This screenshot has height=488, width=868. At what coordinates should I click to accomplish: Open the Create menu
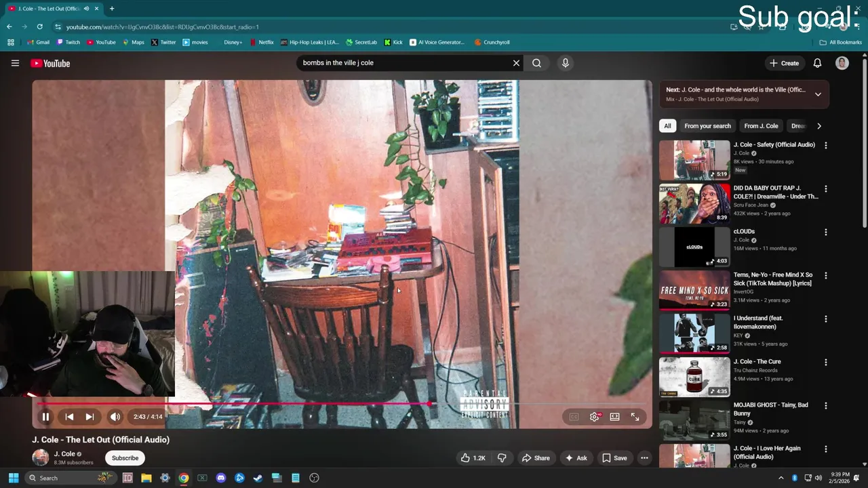point(784,63)
